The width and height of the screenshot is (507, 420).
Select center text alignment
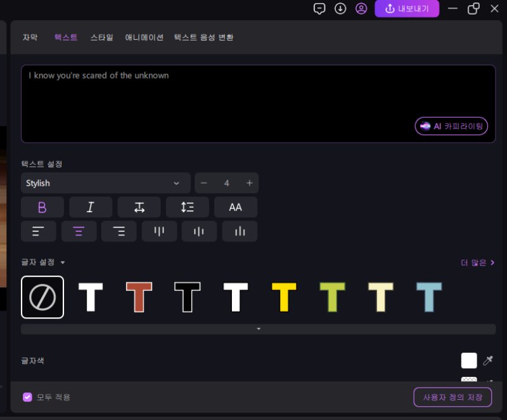point(79,231)
